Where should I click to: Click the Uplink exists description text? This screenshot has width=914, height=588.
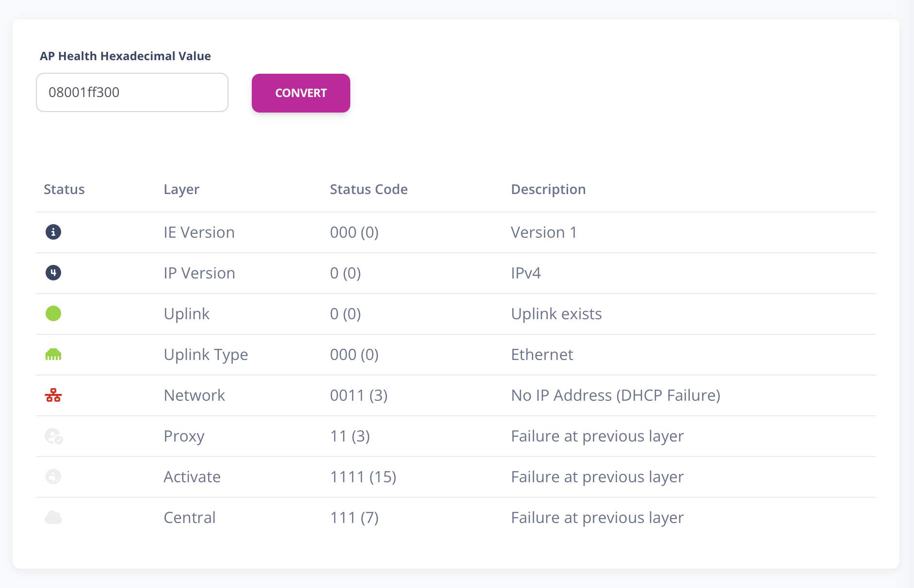[556, 314]
